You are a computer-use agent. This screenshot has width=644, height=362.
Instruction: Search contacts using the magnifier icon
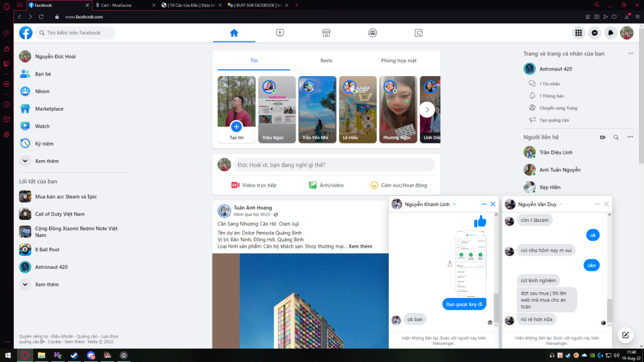click(x=616, y=137)
